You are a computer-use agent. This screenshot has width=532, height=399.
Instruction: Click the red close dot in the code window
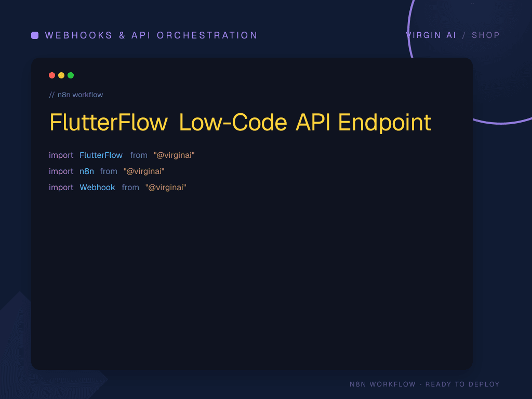pos(52,75)
